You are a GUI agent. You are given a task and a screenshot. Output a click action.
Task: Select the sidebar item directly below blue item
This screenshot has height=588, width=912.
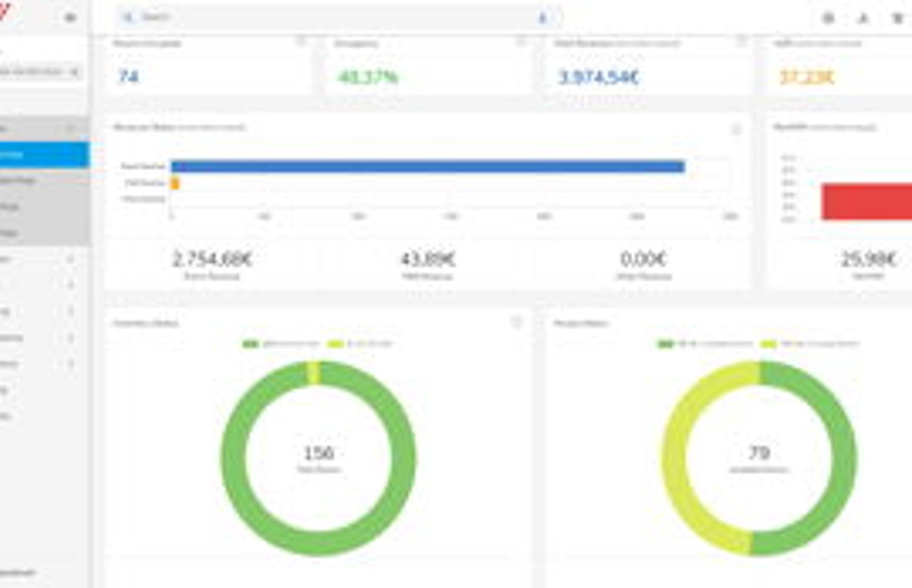(44, 181)
